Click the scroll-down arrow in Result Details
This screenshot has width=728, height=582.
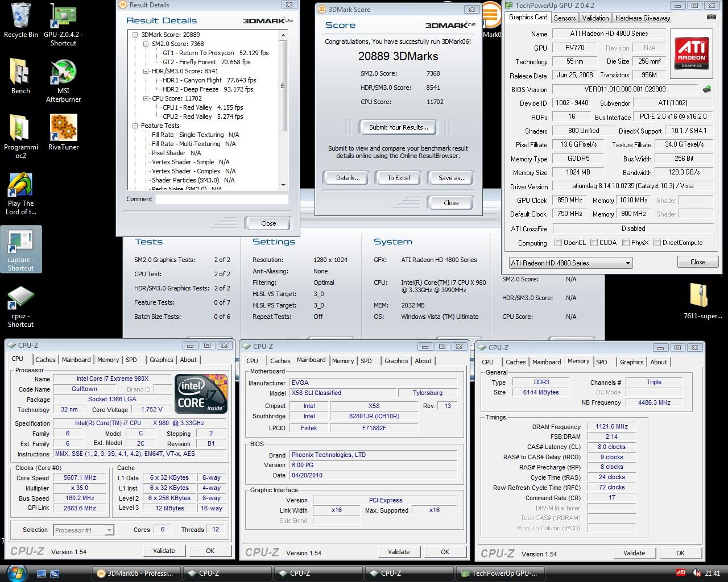[x=284, y=185]
